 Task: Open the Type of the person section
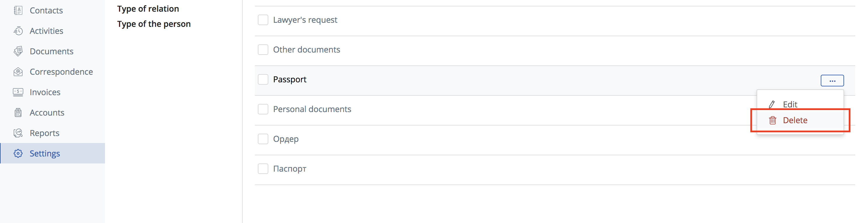point(154,24)
